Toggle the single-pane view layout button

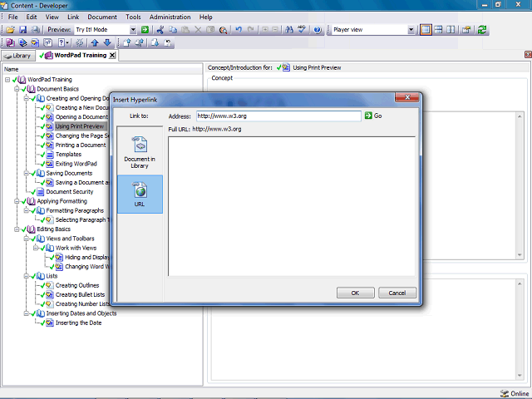coord(426,30)
